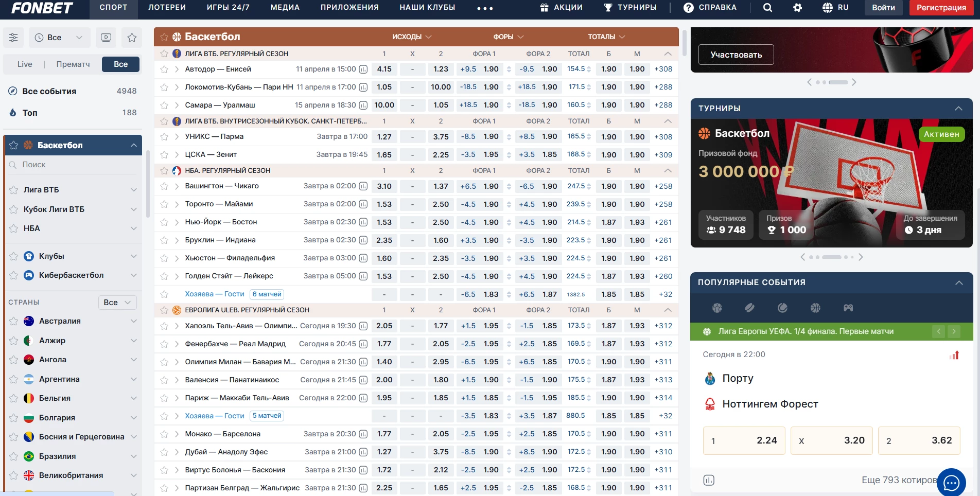Open the search magnifier in top bar
This screenshot has height=496, width=980.
(x=767, y=8)
